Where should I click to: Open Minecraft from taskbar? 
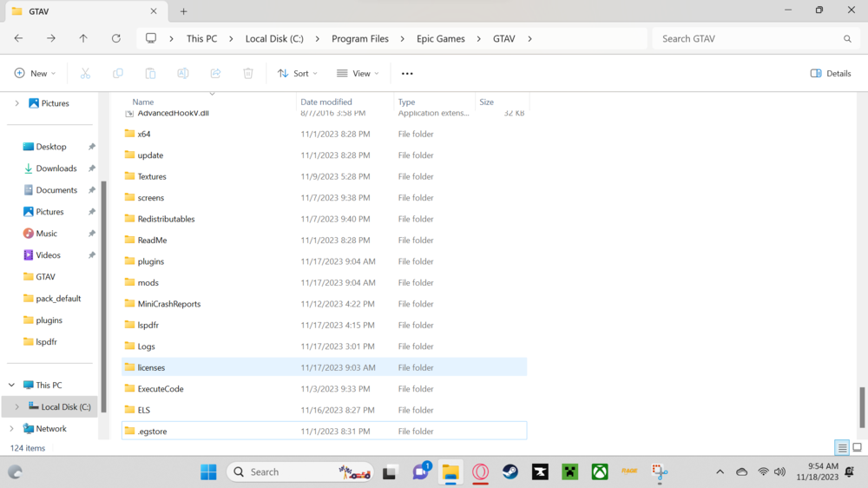pos(569,472)
